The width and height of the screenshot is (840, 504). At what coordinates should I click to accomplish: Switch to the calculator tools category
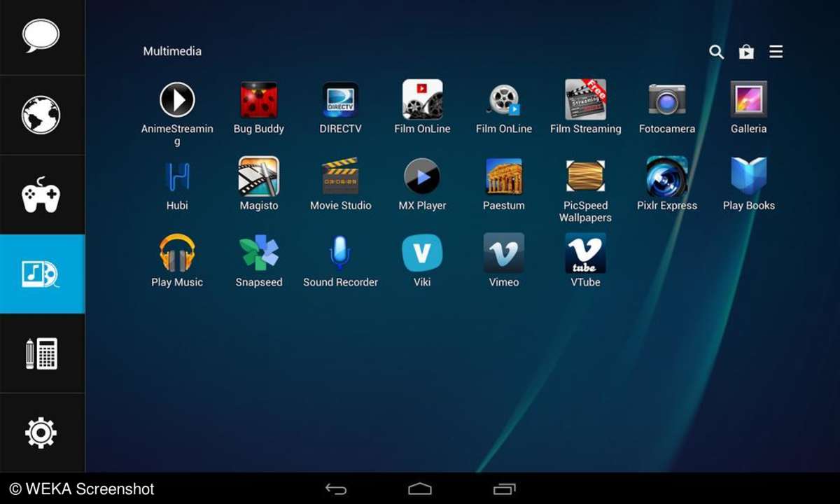(42, 353)
